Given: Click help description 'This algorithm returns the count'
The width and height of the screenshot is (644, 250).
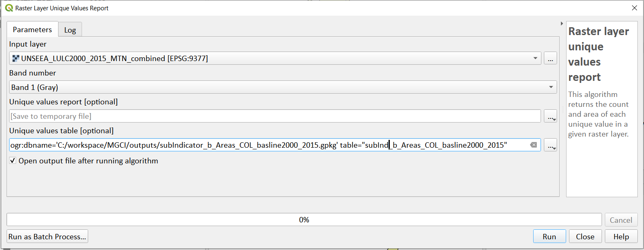Looking at the screenshot, I should [x=598, y=114].
